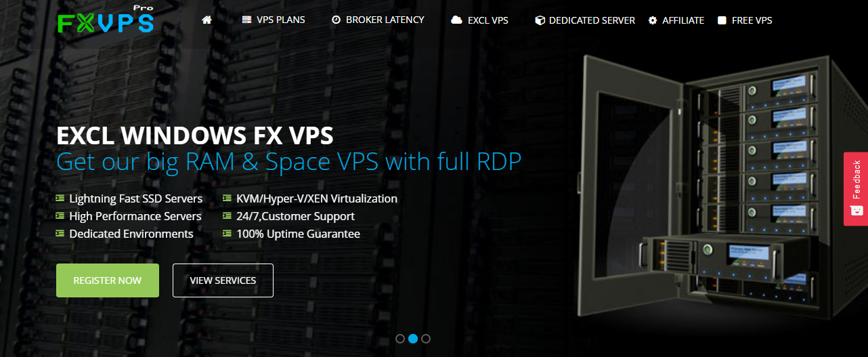Click the server icon beside VPS Plans

pyautogui.click(x=246, y=20)
